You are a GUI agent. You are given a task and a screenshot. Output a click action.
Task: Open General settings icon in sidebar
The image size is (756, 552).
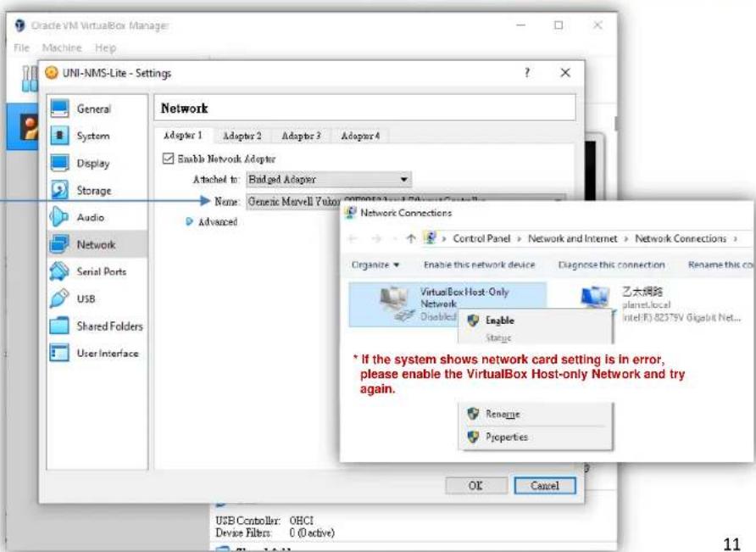point(59,109)
